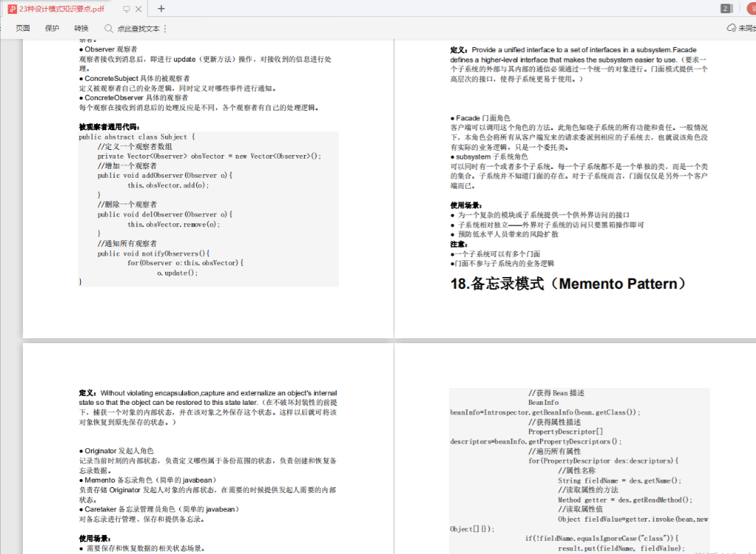
Task: Click the bullet ConcreteObserver 具体的观察者
Action: pos(134,98)
